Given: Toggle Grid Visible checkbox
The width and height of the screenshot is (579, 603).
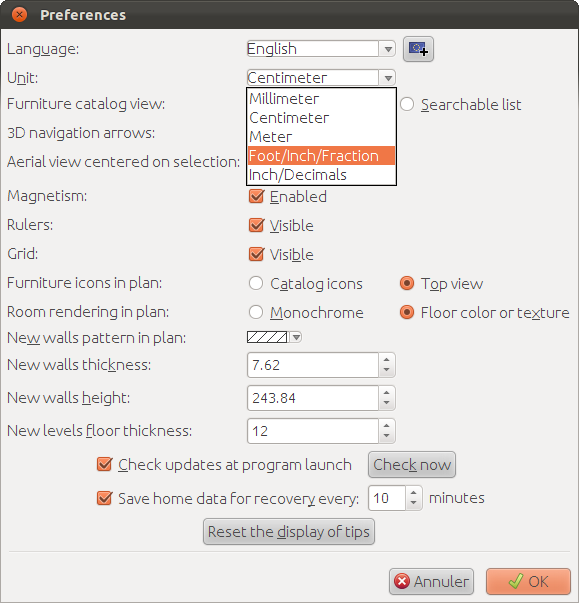Looking at the screenshot, I should coord(256,254).
